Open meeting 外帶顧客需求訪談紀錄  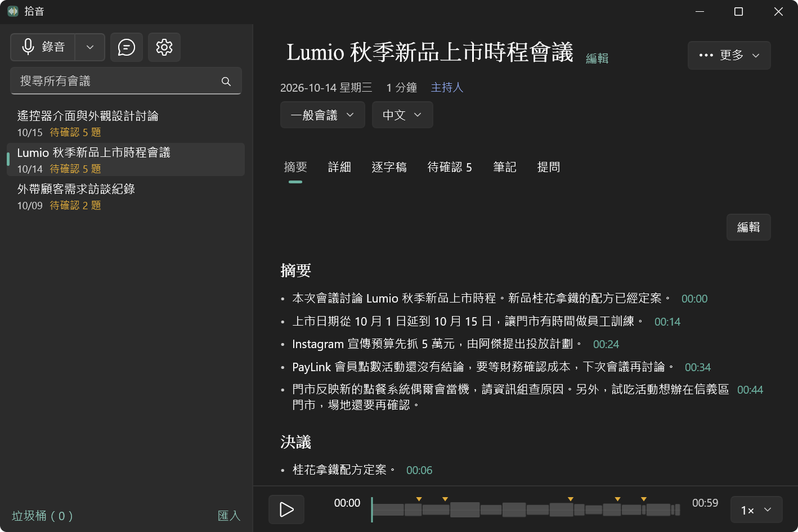pyautogui.click(x=125, y=197)
